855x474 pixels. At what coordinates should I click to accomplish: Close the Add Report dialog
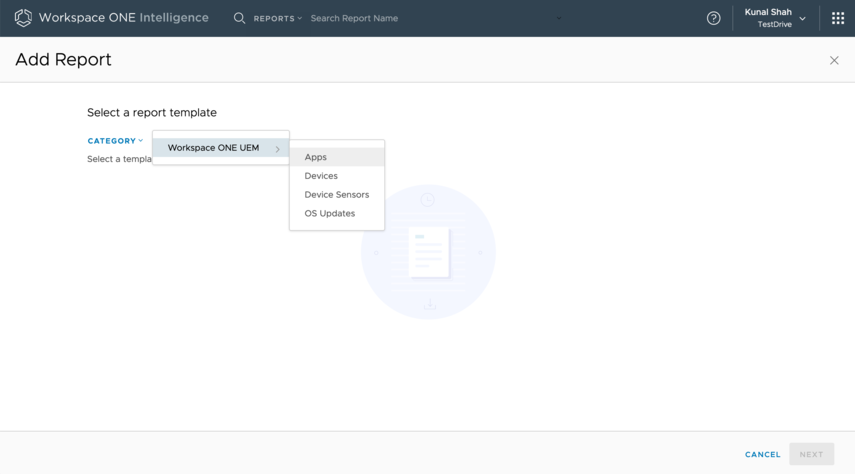834,61
